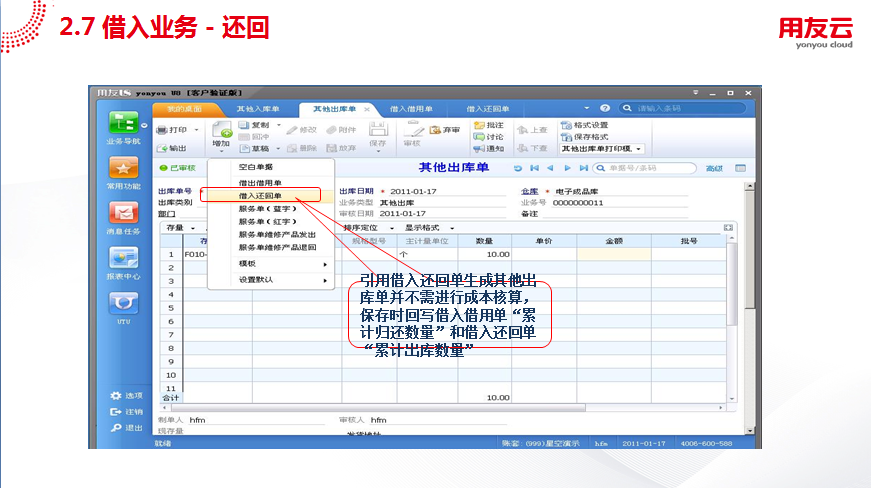
Task: Click the 输出 export icon
Action: (162, 148)
